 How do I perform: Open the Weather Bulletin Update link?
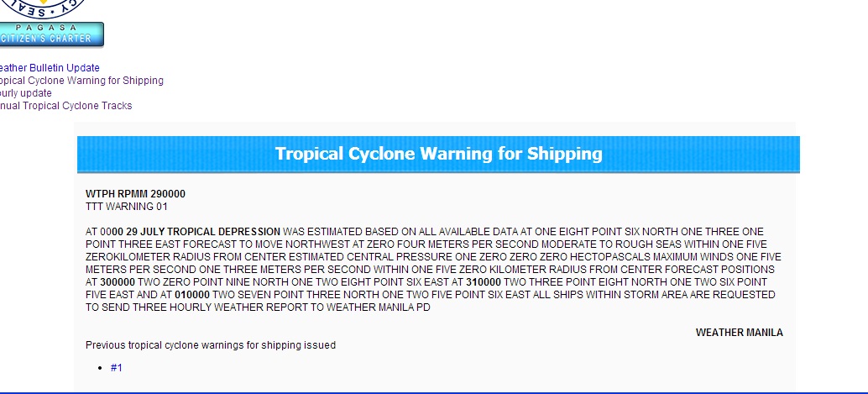pos(49,68)
